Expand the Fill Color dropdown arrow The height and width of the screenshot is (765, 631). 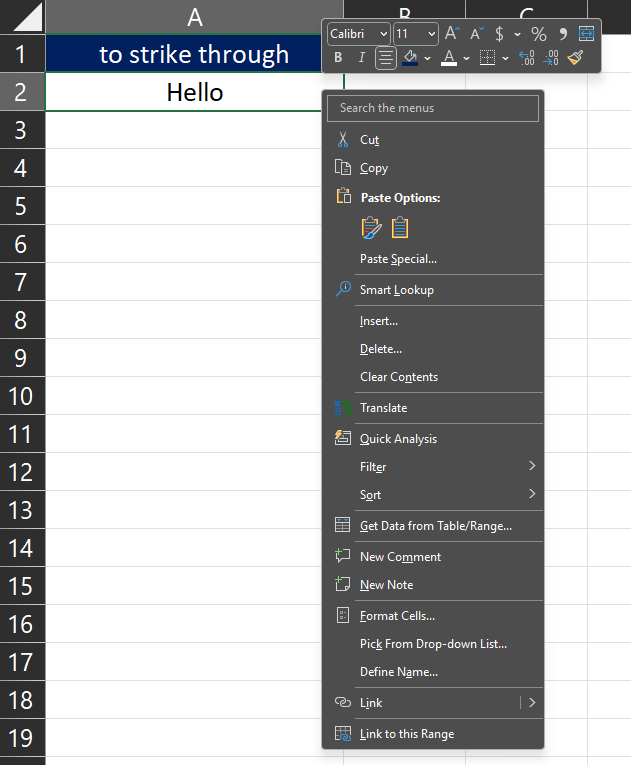427,58
